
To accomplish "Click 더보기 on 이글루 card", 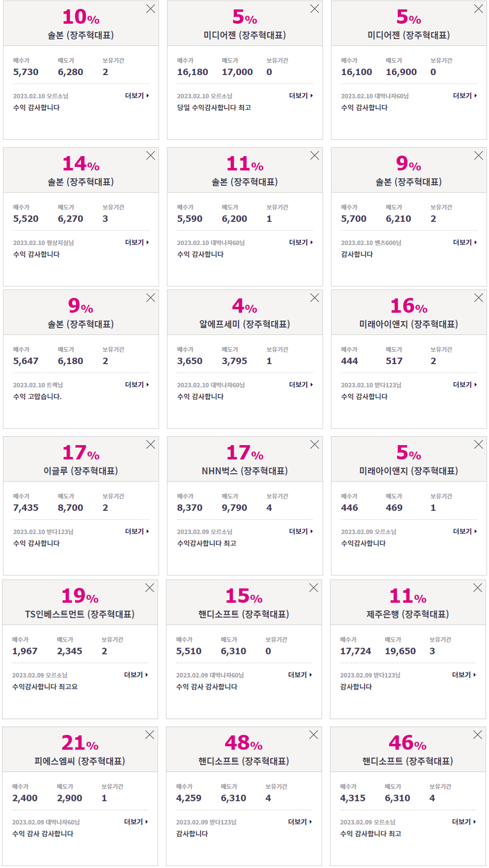I will click(x=137, y=532).
